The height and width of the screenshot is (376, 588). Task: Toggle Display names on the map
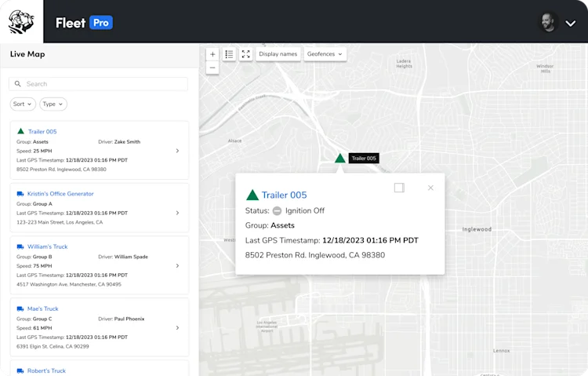[278, 54]
